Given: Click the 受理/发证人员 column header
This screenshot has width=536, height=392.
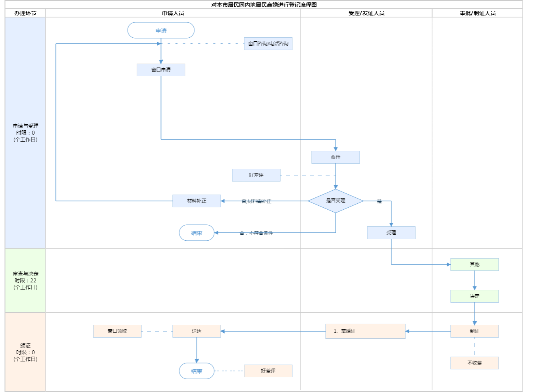Looking at the screenshot, I should [x=366, y=13].
